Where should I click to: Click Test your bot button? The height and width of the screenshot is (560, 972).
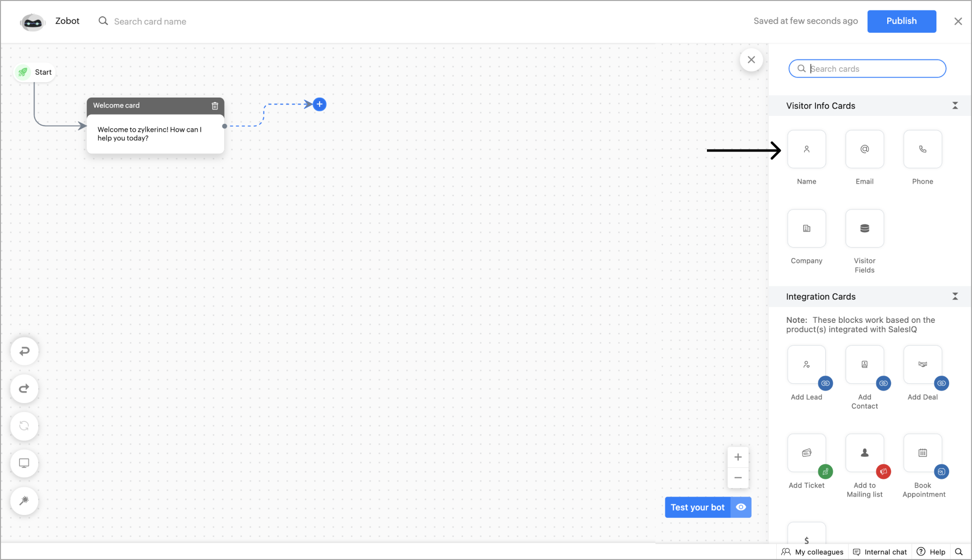point(697,508)
